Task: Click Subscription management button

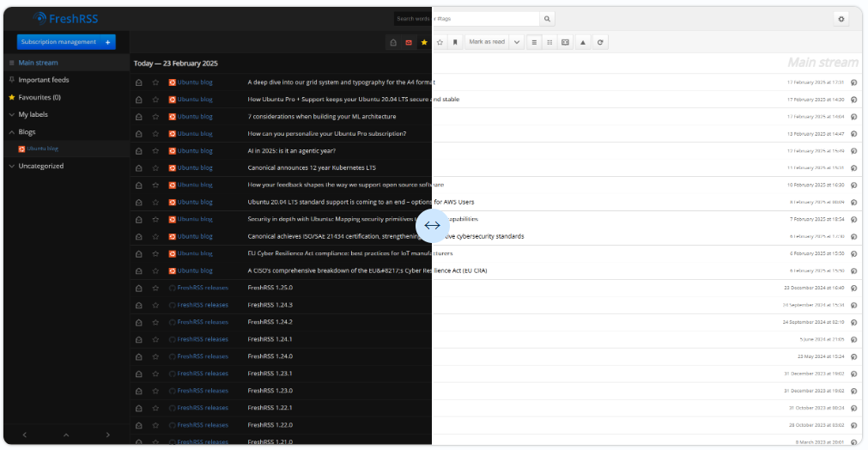Action: (58, 42)
